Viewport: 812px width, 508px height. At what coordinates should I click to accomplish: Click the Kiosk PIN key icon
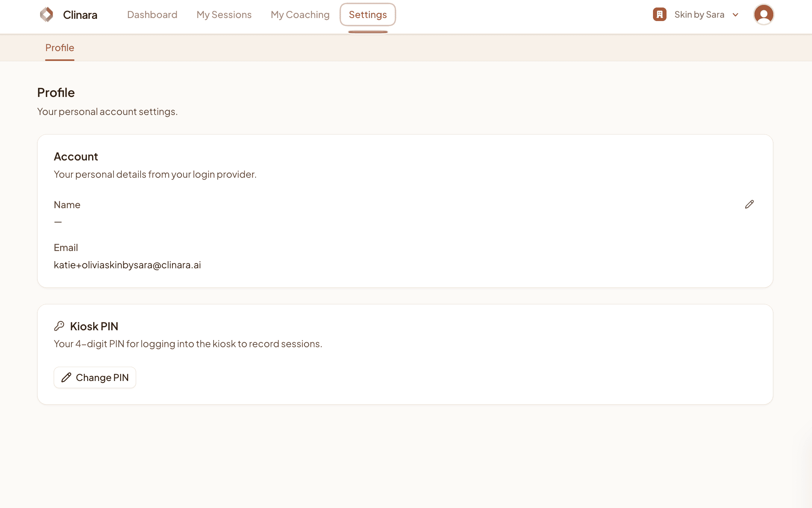(59, 326)
